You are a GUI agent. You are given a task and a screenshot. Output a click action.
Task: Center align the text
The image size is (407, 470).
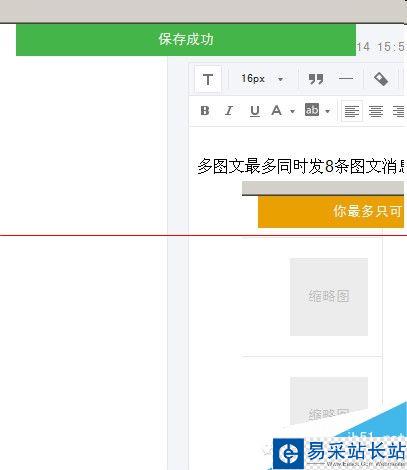(x=376, y=111)
